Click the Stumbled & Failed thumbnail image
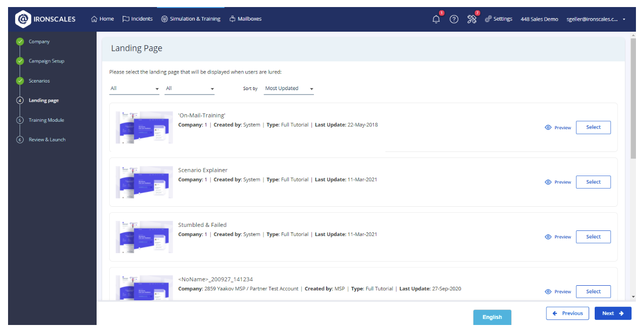Screen dimensions: 644x328 click(x=144, y=236)
